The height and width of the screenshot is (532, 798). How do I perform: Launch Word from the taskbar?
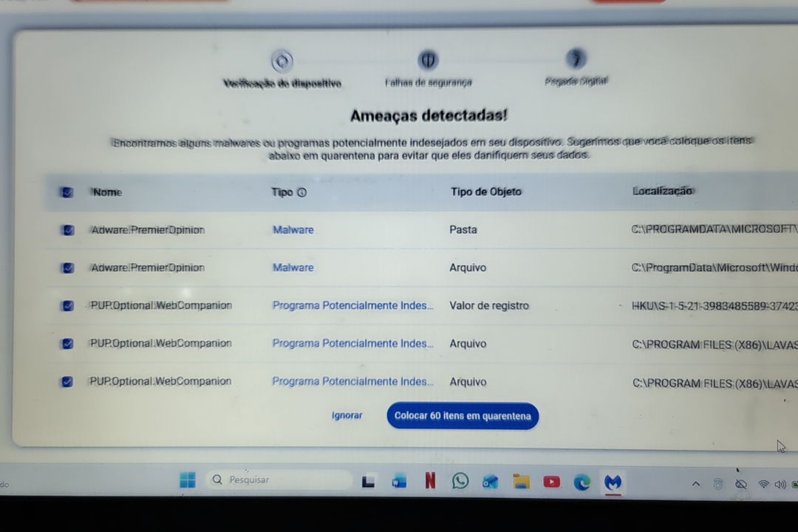tap(398, 480)
